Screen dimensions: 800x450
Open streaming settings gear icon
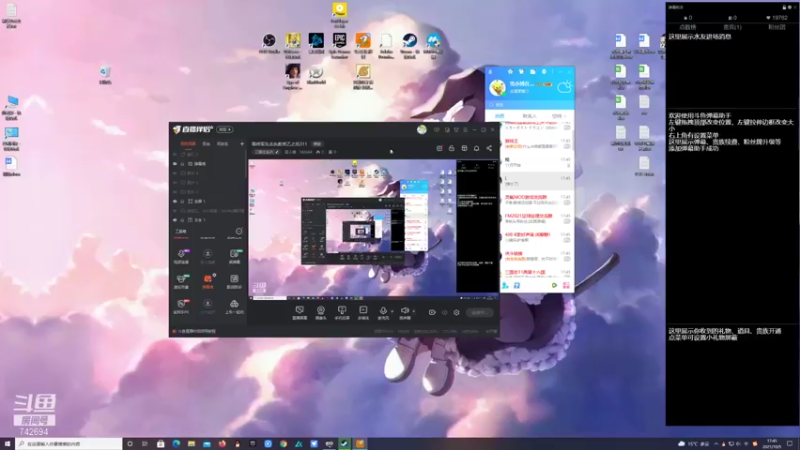[457, 312]
